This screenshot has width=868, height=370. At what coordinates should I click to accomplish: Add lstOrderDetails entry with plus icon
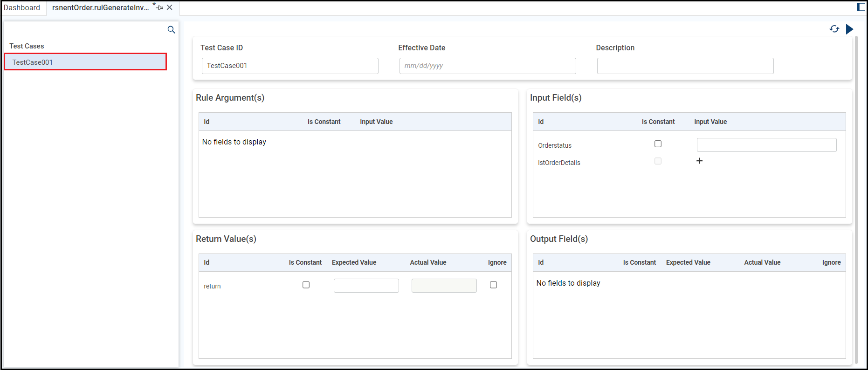(699, 161)
